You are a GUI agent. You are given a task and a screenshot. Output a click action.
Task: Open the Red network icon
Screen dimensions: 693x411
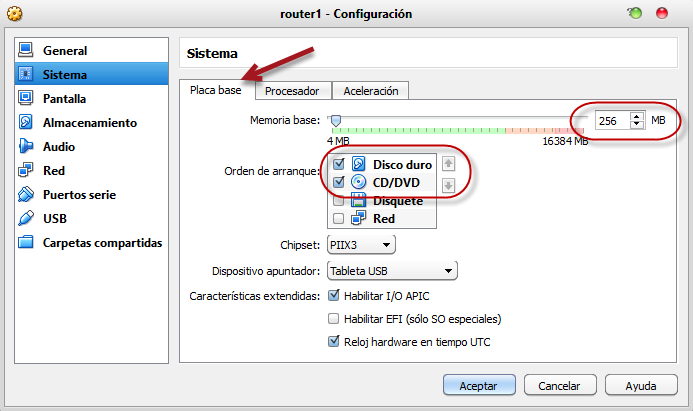coord(27,170)
